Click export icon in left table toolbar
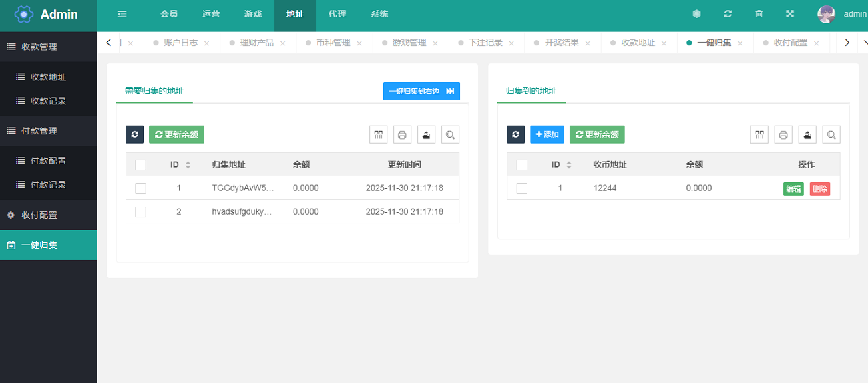Viewport: 868px width, 383px height. [426, 134]
